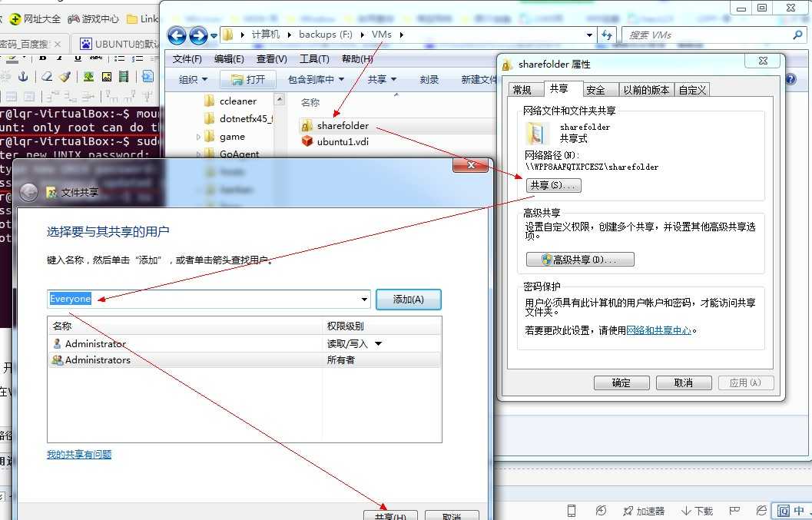Click the Explorer back navigation arrow
Viewport: 812px width, 520px height.
(177, 35)
